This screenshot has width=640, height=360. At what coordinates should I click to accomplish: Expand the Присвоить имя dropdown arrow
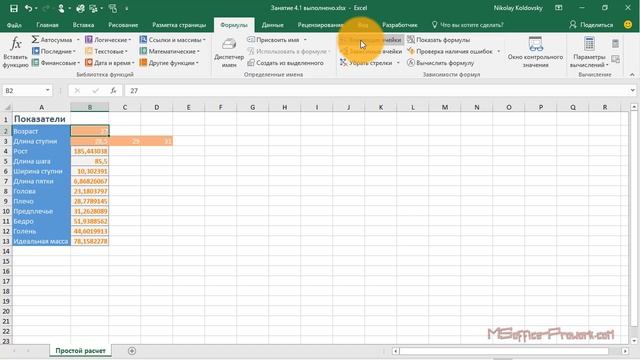tap(305, 40)
